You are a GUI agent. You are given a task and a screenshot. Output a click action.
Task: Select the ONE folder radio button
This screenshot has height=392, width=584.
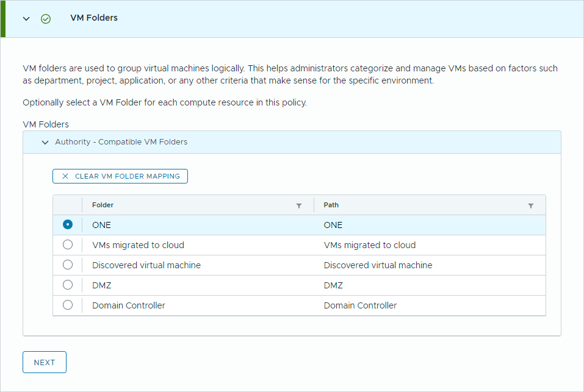[x=68, y=224]
